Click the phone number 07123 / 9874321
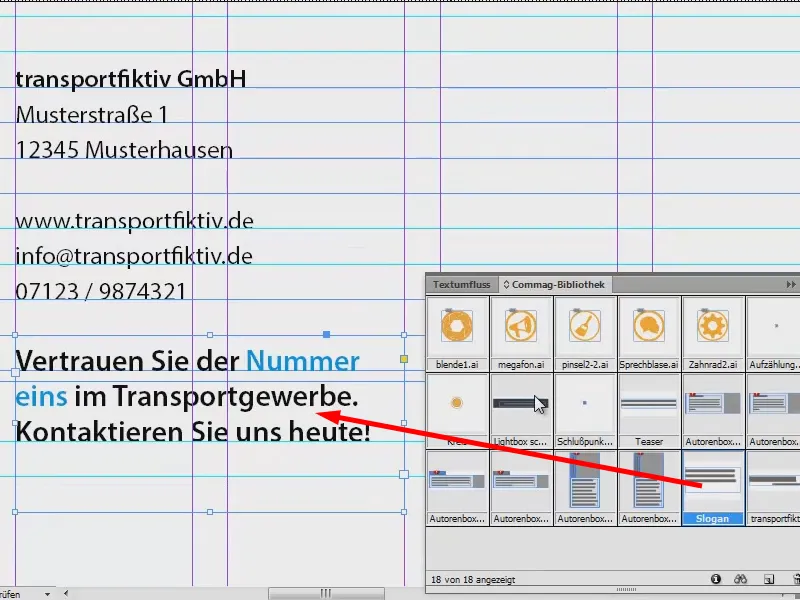800x600 pixels. click(101, 292)
